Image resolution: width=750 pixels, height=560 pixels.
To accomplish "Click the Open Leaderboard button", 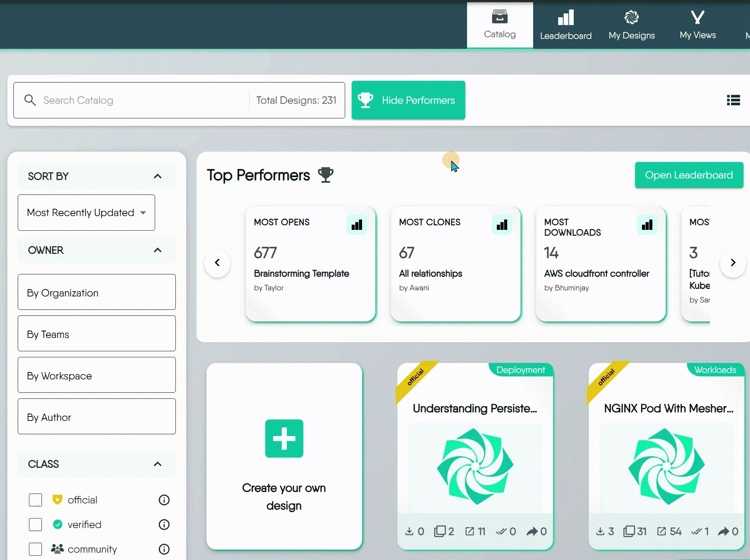I will tap(689, 175).
